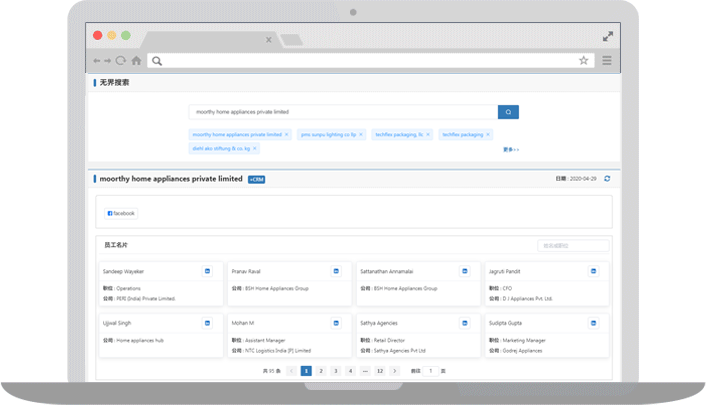Open LinkedIn icon on Pranav Raval card

pos(336,271)
